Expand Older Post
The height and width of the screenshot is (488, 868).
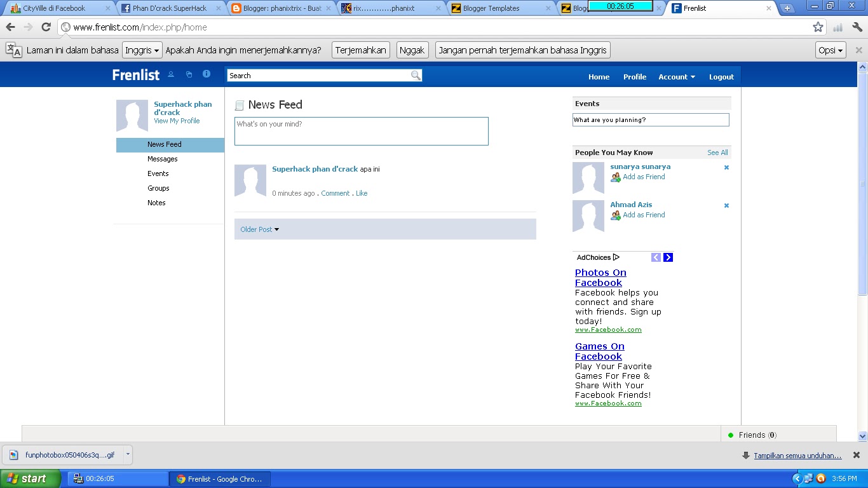pyautogui.click(x=259, y=229)
